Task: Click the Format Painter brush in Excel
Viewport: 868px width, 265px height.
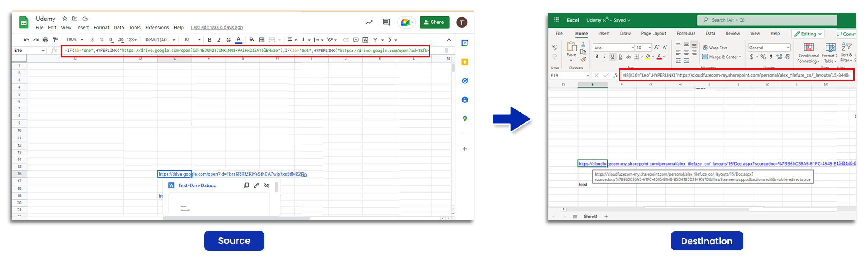Action: [x=583, y=60]
